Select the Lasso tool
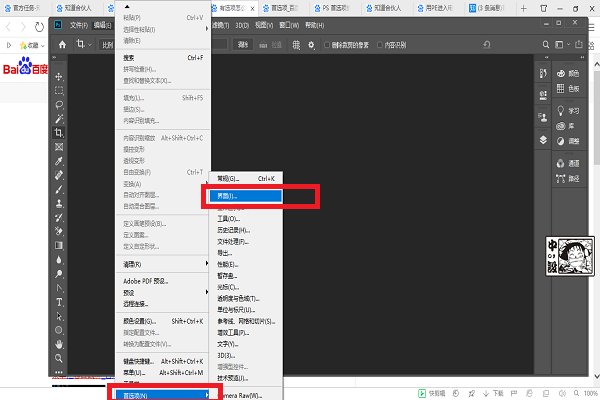The image size is (600, 400). [x=59, y=104]
